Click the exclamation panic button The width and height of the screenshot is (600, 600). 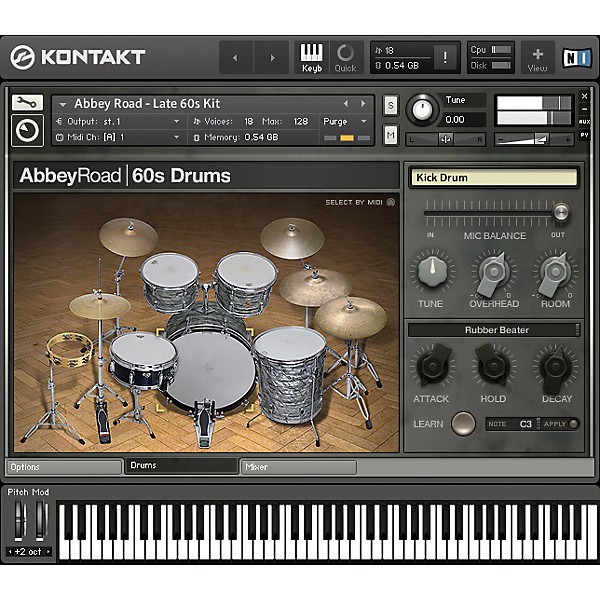[x=445, y=57]
